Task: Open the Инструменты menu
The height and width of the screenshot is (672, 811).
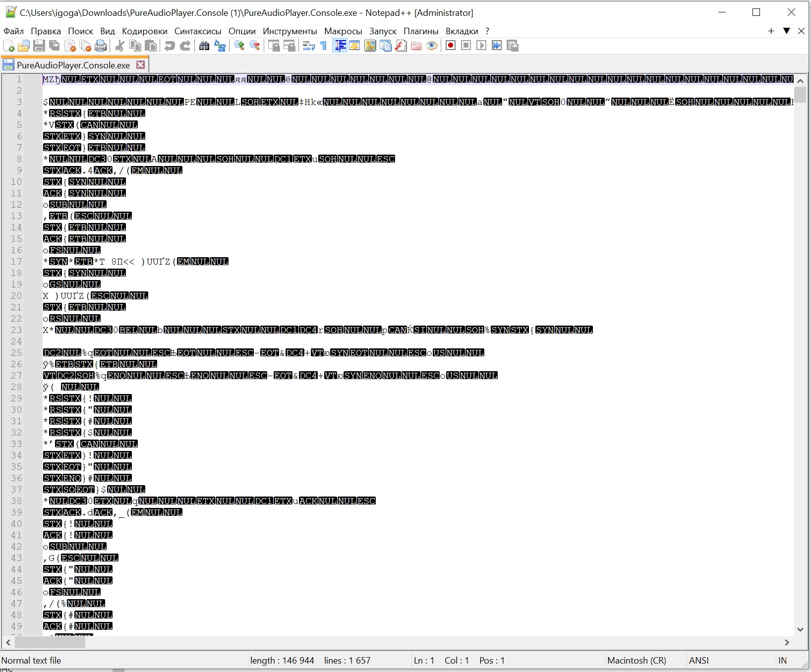Action: 290,31
